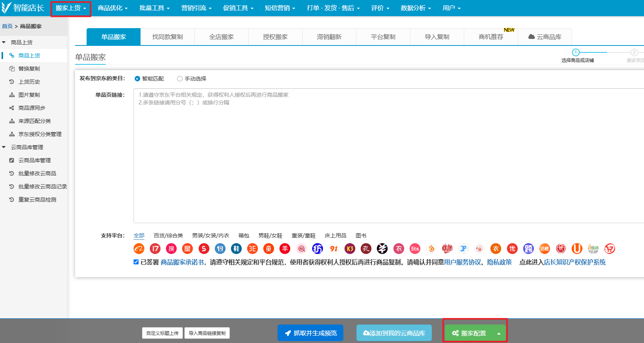Select the 智能匹配 radio button

click(x=137, y=79)
